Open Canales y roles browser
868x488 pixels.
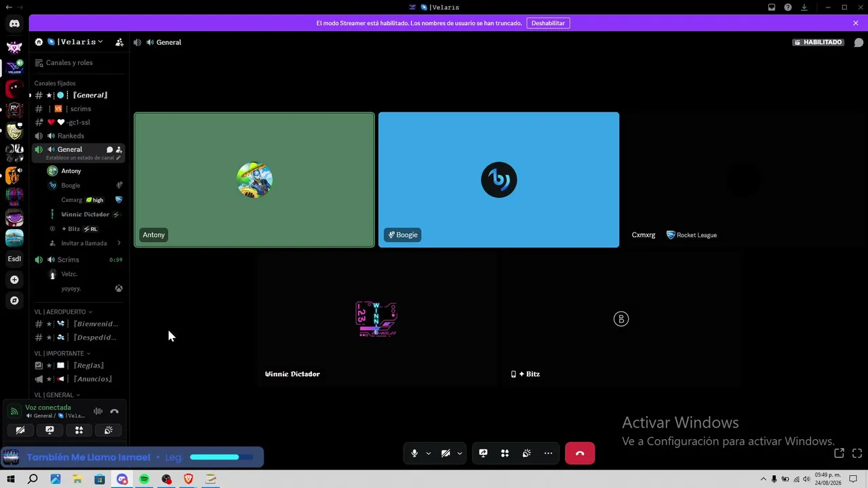79,62
